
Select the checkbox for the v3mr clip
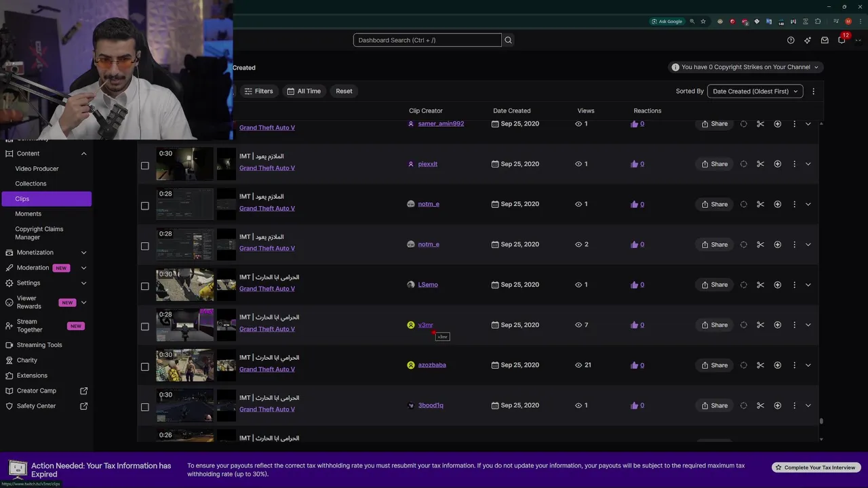[x=144, y=327]
